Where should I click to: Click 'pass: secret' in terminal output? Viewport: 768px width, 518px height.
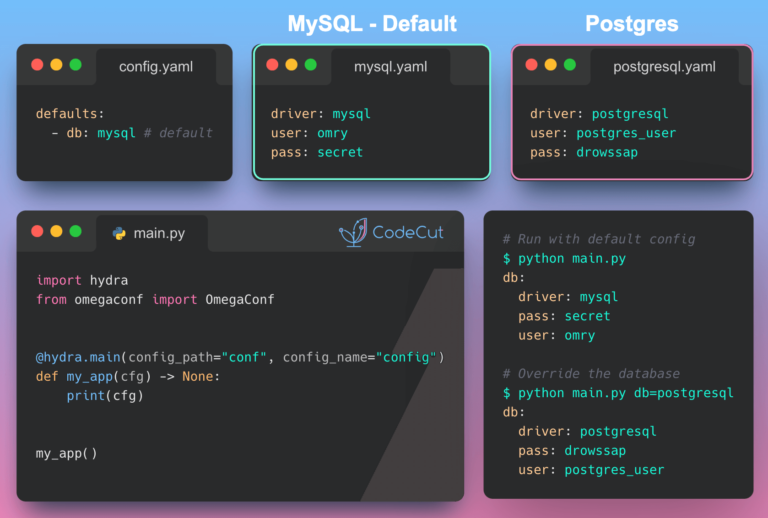pos(564,316)
